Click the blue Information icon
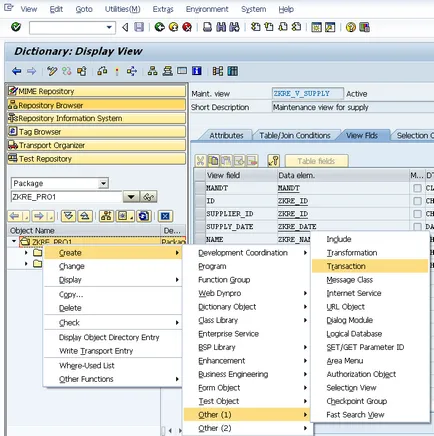 coord(197,71)
